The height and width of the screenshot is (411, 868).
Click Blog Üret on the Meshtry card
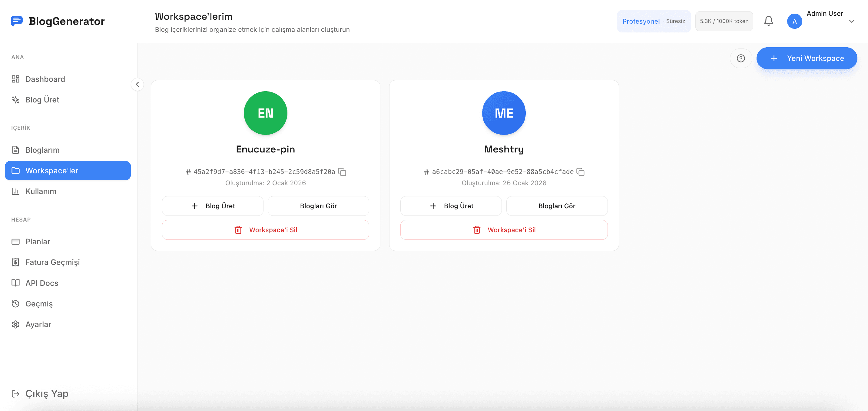(x=451, y=206)
